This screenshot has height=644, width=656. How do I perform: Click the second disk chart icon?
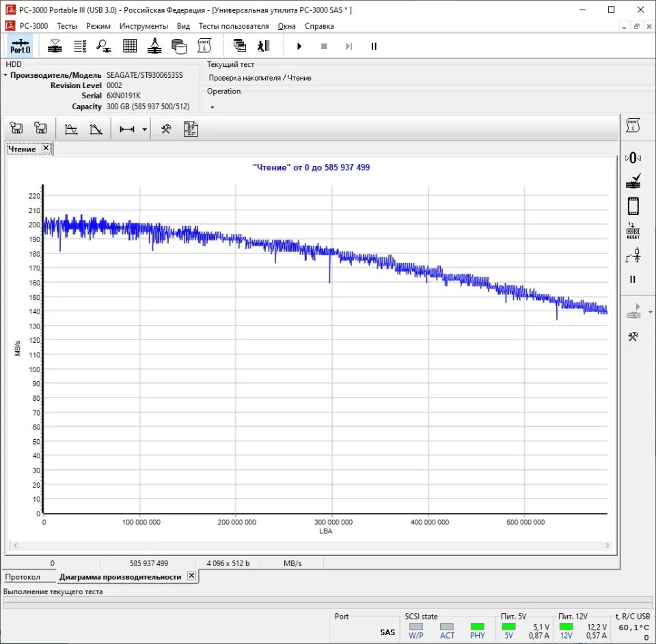pos(40,128)
